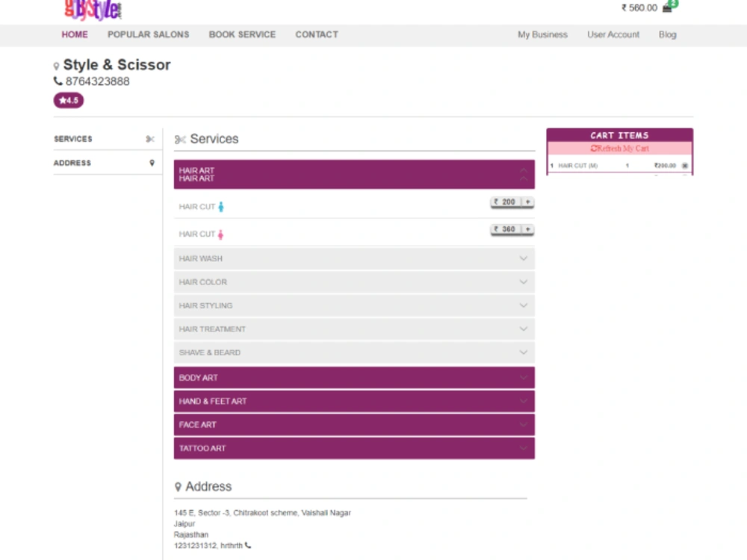Screen dimensions: 747x560
Task: Click the phone icon beside 8764323888
Action: pyautogui.click(x=58, y=81)
